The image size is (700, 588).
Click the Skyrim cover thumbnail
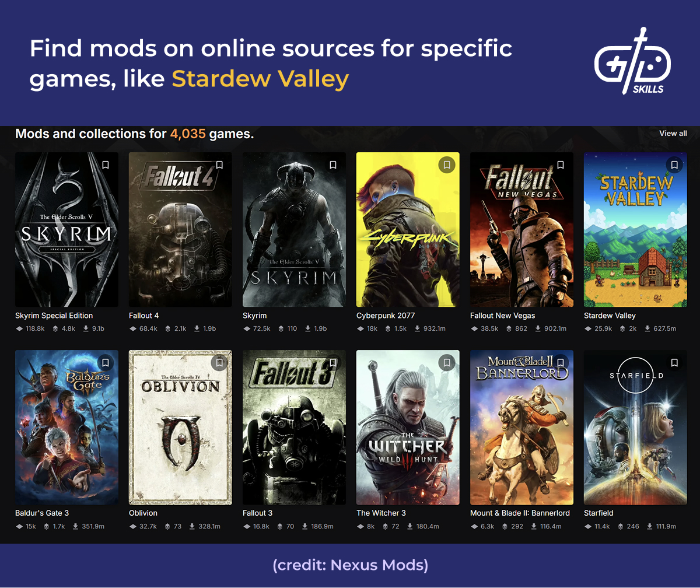pos(294,230)
